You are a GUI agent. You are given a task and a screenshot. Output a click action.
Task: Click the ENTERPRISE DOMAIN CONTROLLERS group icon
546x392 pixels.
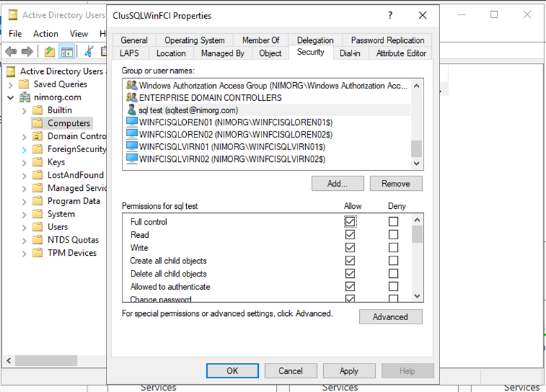click(131, 97)
